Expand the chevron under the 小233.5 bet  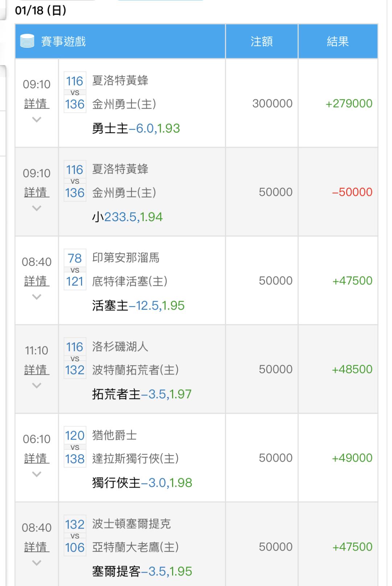tap(37, 208)
